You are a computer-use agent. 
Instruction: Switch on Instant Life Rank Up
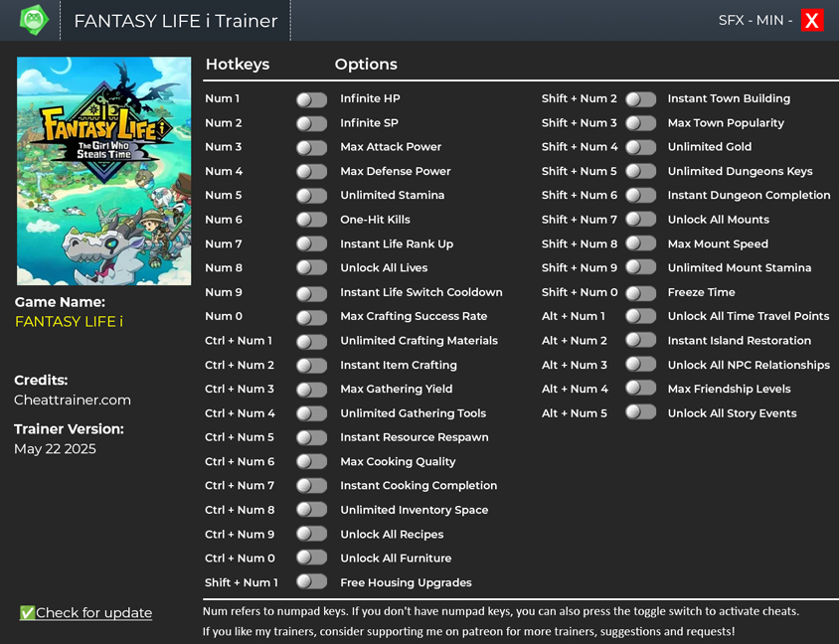click(311, 244)
